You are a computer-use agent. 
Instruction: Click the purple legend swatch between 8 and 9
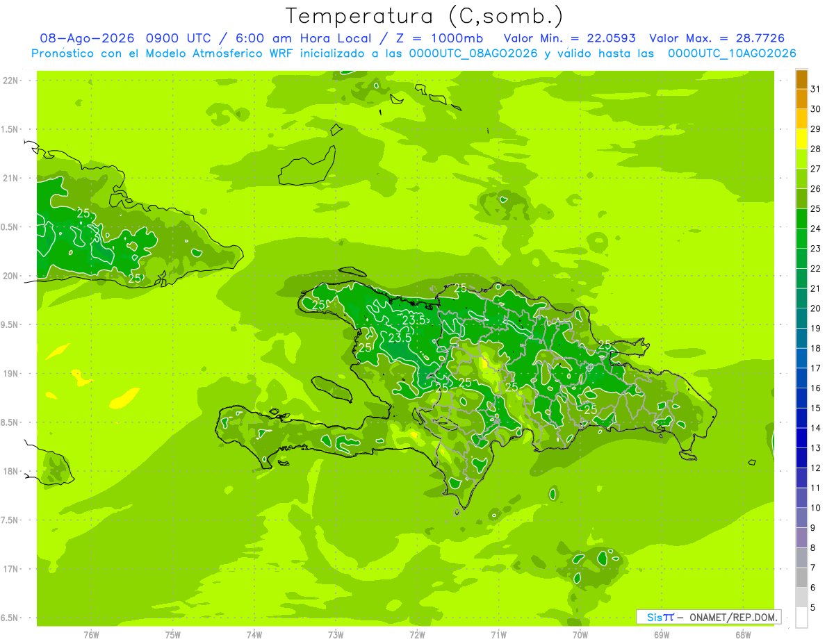point(801,538)
